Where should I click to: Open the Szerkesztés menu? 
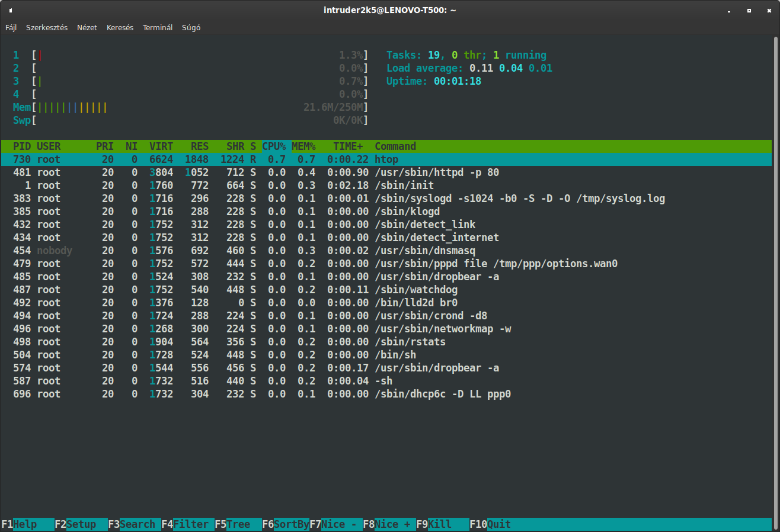[x=47, y=27]
